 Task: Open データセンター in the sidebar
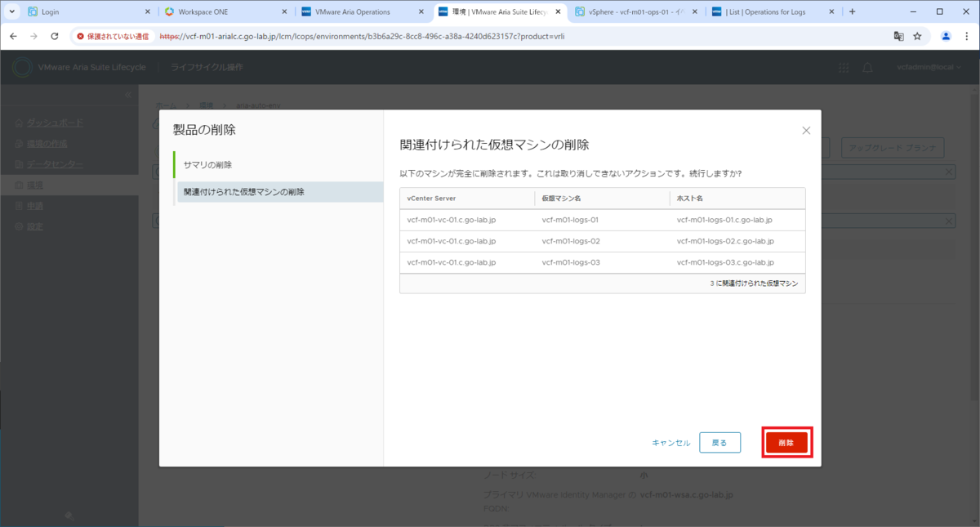54,164
